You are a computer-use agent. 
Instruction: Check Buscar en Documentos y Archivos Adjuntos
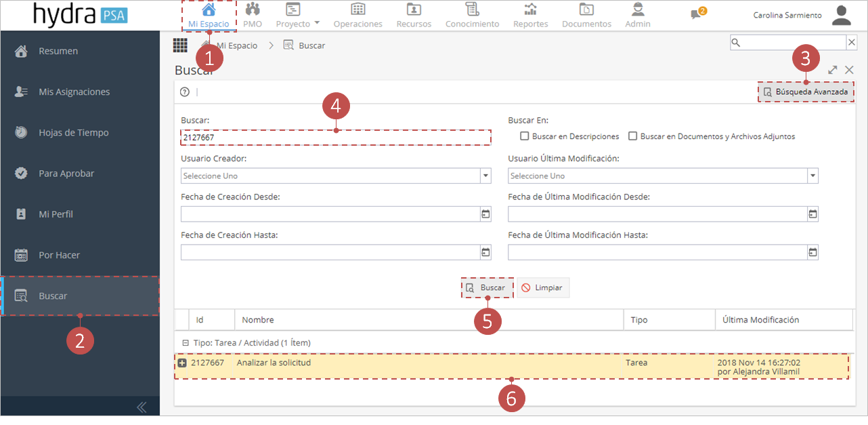633,136
